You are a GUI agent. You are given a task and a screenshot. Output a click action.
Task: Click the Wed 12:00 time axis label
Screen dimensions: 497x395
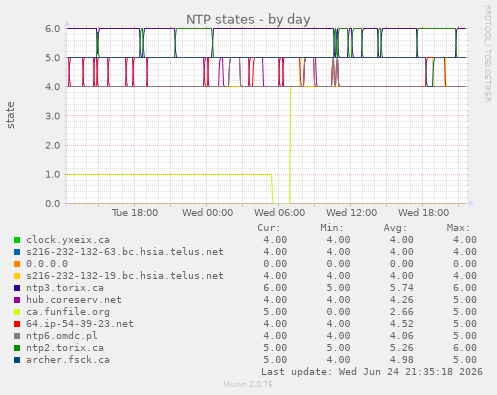(x=351, y=213)
